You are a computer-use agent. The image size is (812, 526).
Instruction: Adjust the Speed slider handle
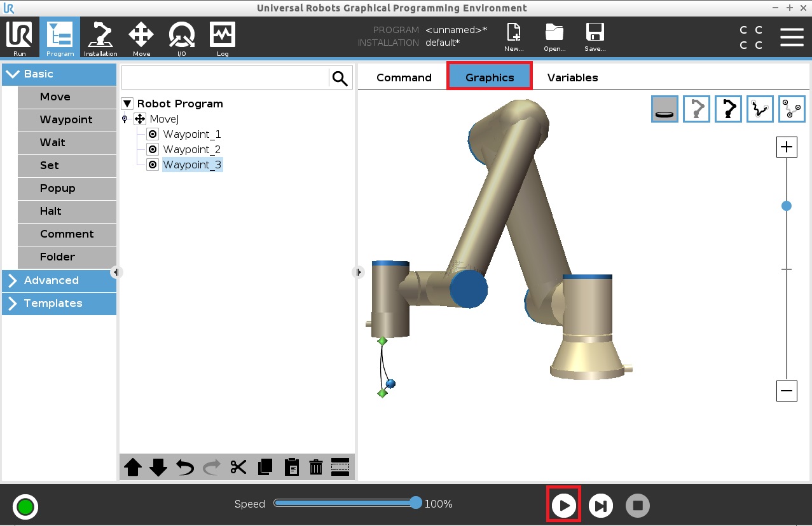(416, 502)
